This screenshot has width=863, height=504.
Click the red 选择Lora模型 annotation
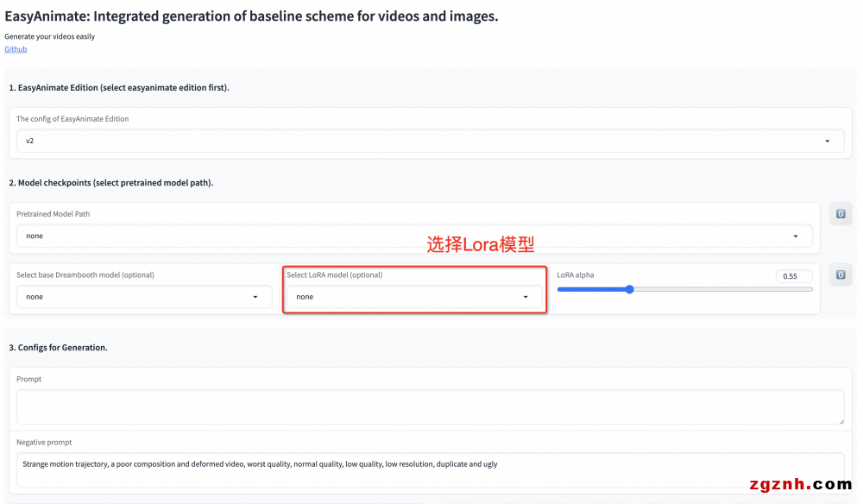coord(481,245)
